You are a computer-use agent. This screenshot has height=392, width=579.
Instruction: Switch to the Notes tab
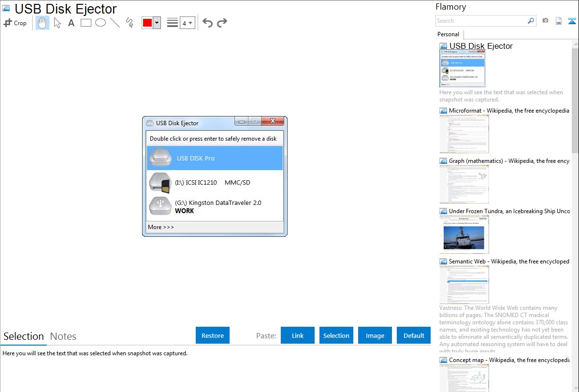pos(63,336)
